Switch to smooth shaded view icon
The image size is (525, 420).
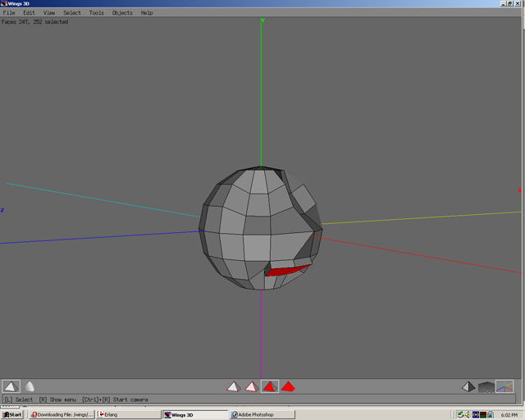[30, 386]
